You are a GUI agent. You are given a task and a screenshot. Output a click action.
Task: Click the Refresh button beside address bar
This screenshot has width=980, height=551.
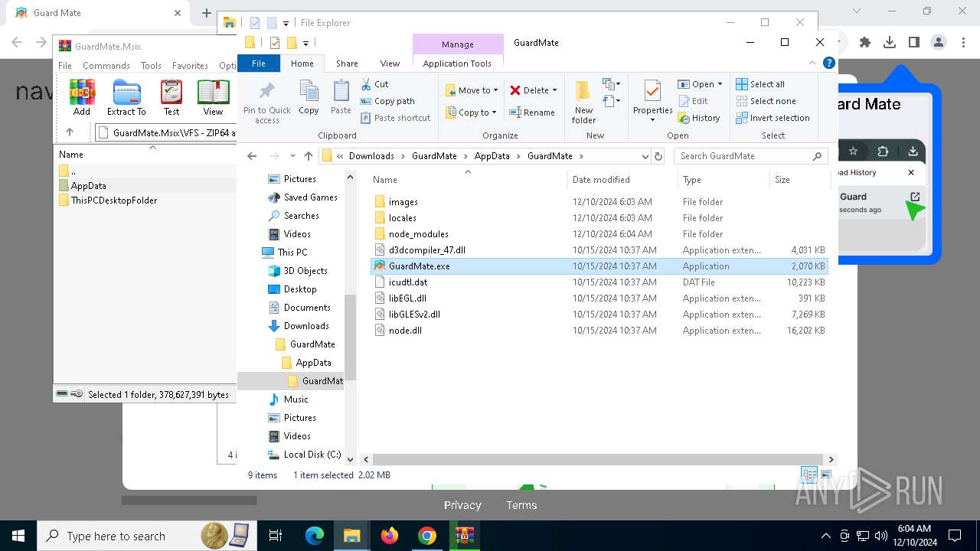[658, 156]
